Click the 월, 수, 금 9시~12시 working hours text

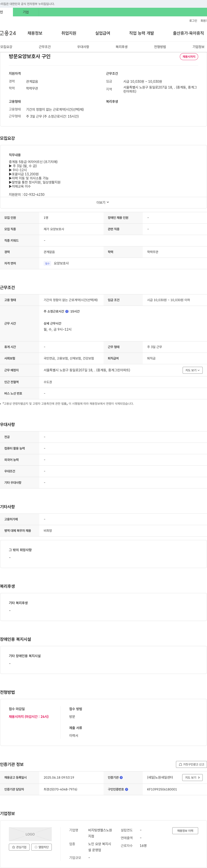(57, 329)
